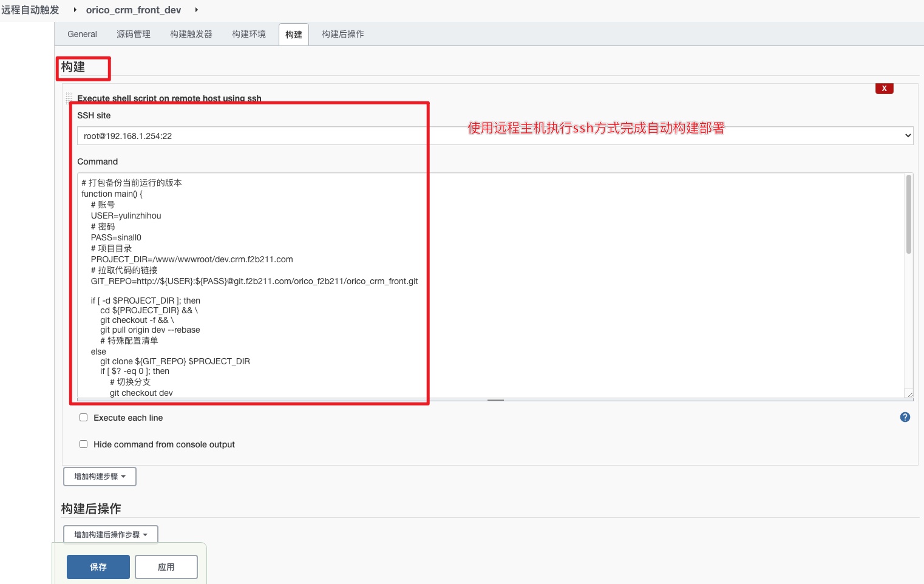This screenshot has height=584, width=924.
Task: Click the 'git pull origin dev --rebase' line
Action: tap(150, 330)
